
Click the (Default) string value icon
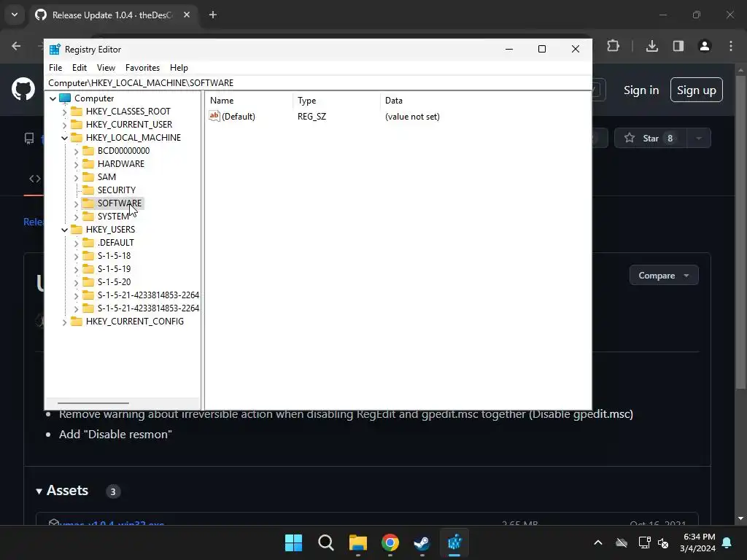coord(214,116)
